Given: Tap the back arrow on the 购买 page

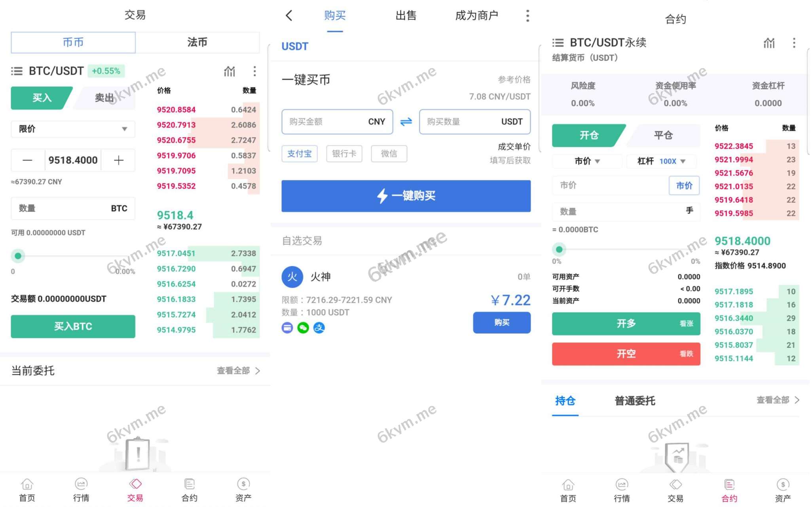Looking at the screenshot, I should (x=289, y=15).
